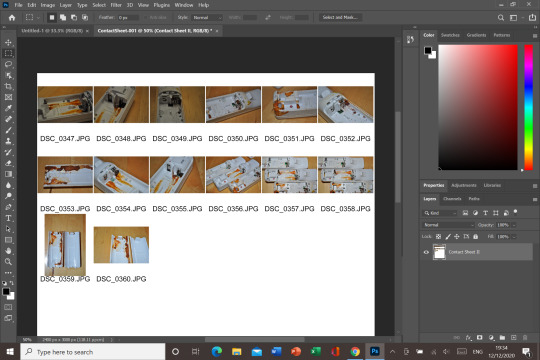Select the Clone Stamp tool
The height and width of the screenshot is (360, 540).
click(8, 141)
